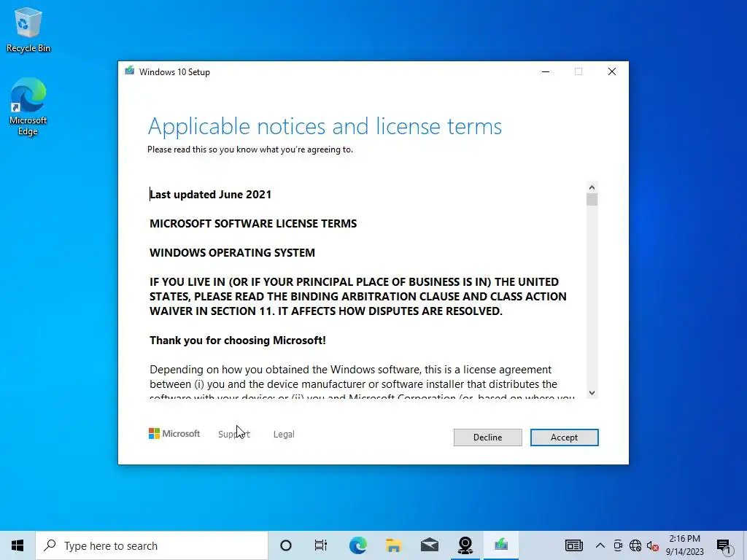The width and height of the screenshot is (747, 560).
Task: Click the 'Last updated June 2021' line
Action: click(211, 194)
